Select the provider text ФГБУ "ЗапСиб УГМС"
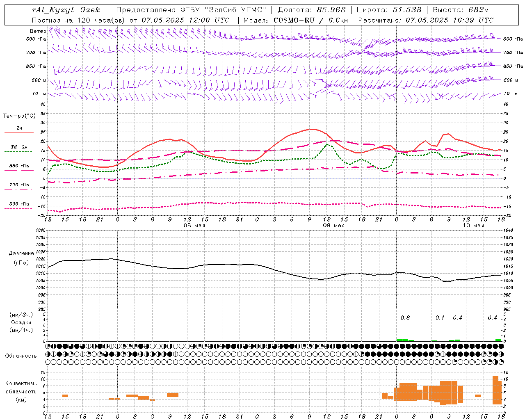 click(223, 10)
